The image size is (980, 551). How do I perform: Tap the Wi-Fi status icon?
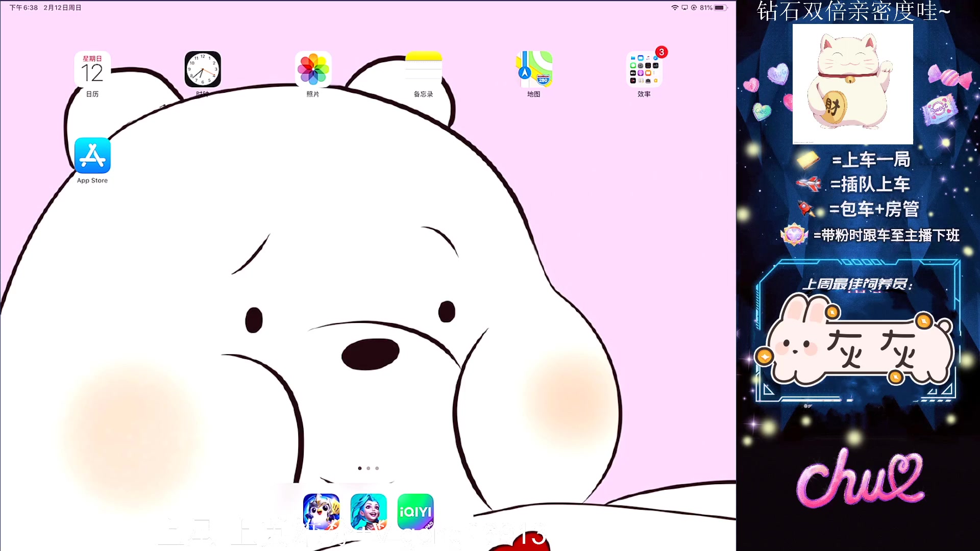coord(674,8)
